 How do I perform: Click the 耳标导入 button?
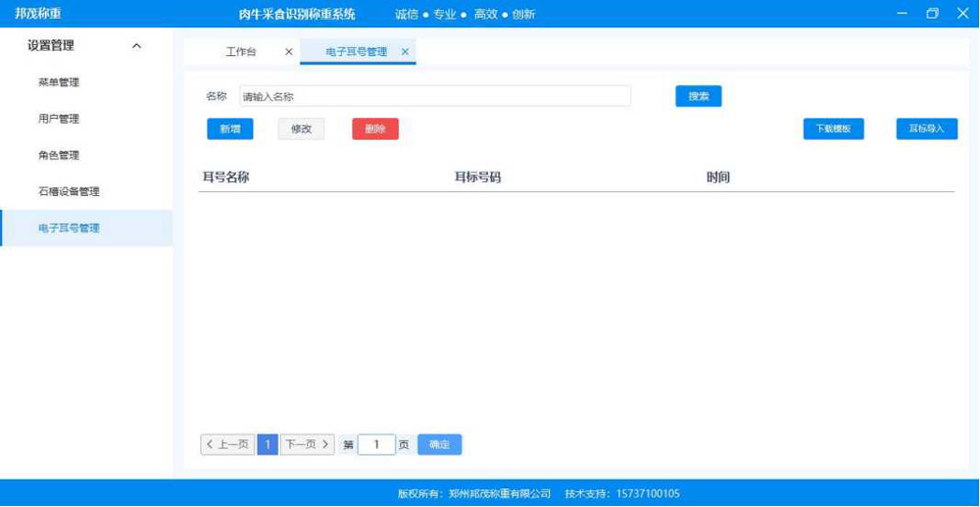[926, 129]
